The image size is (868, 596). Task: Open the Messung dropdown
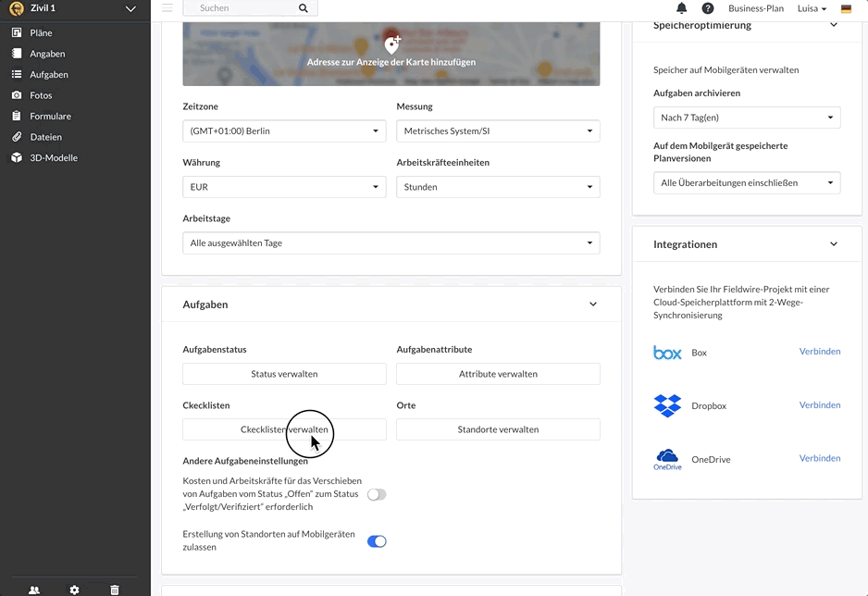click(498, 131)
